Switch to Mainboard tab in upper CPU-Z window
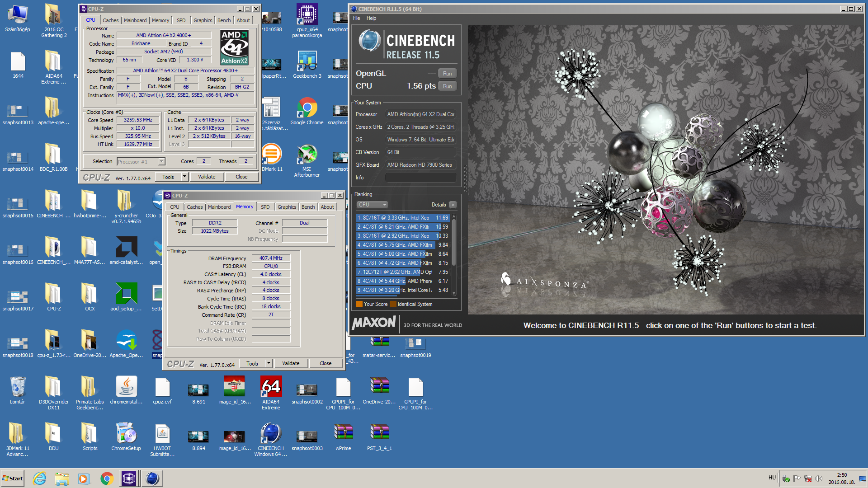868x488 pixels. [x=135, y=20]
